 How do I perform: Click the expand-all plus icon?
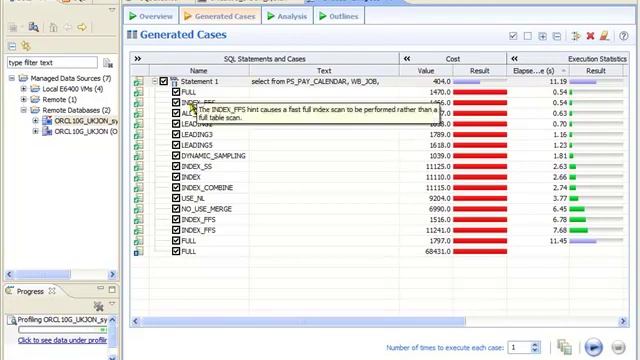(542, 36)
